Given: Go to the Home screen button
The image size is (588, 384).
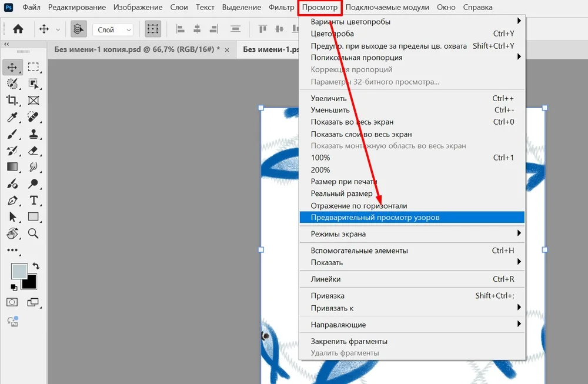Looking at the screenshot, I should [18, 29].
